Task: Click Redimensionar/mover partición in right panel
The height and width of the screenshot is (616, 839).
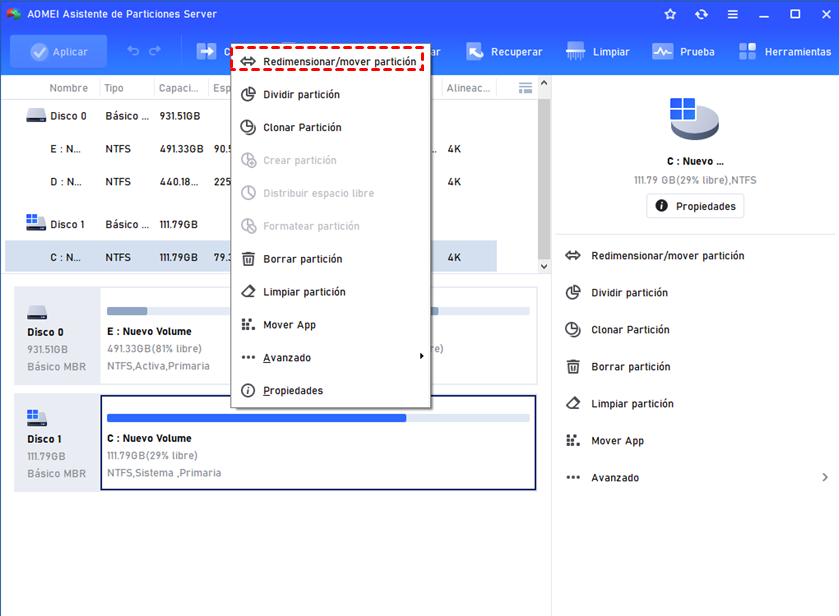Action: point(667,256)
